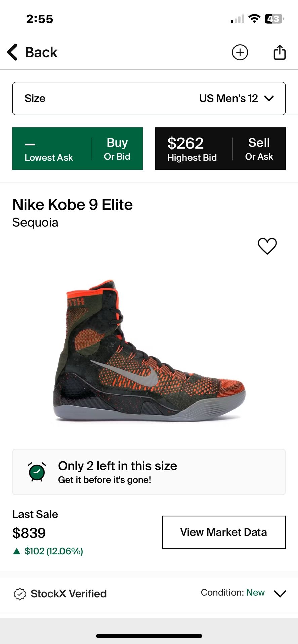The image size is (298, 644).
Task: Tap the Kobe 9 Elite shoe image
Action: 149,351
